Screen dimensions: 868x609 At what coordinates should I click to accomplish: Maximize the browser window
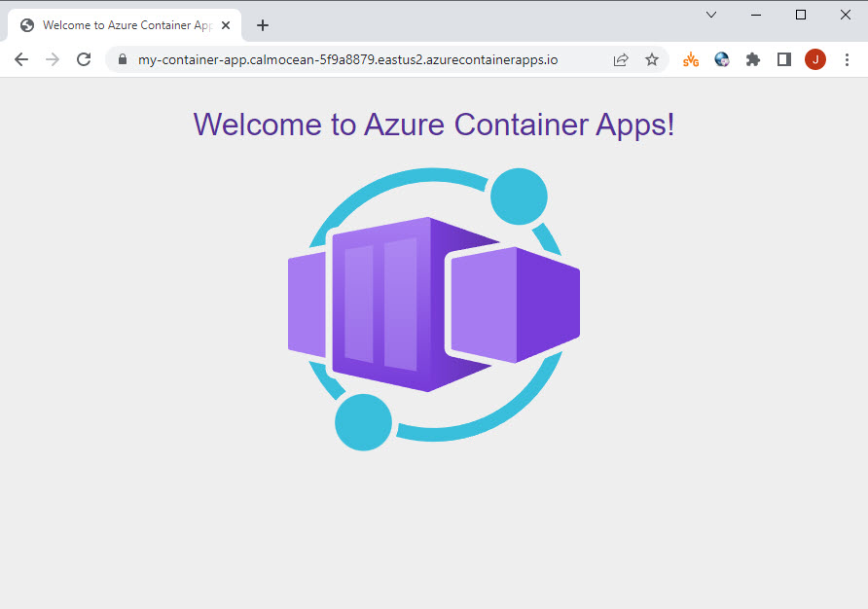click(801, 15)
